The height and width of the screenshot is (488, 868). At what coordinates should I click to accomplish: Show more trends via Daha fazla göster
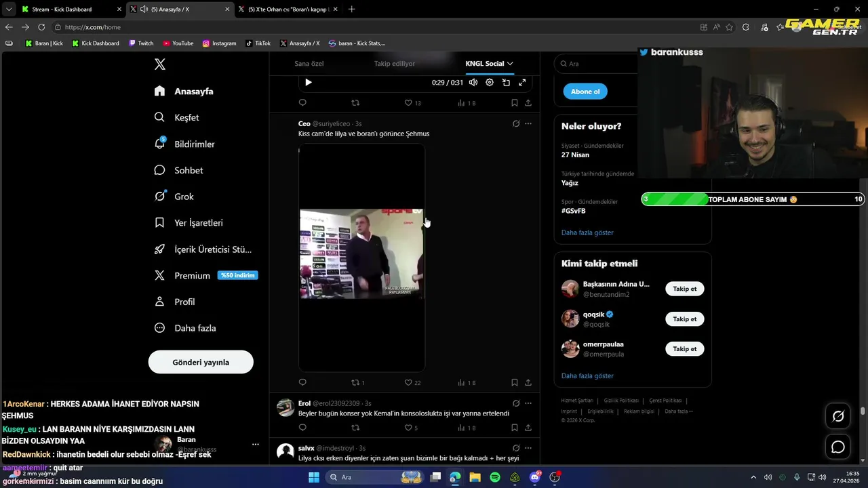(x=587, y=232)
